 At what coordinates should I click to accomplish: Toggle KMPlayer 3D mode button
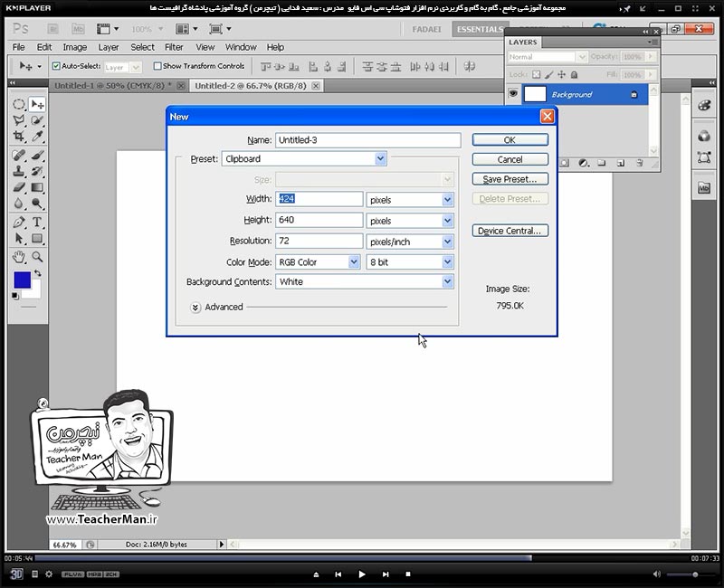[16, 574]
